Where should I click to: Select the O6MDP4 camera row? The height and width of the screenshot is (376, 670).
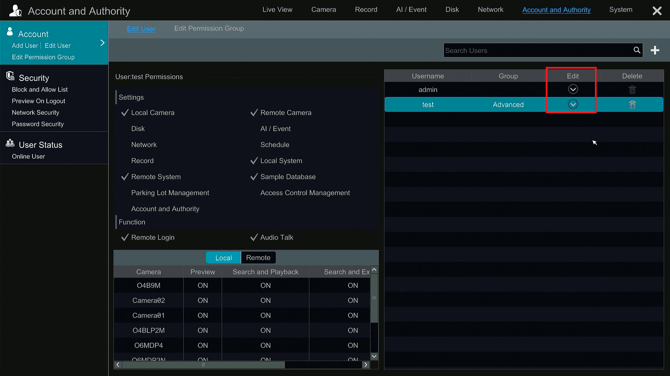point(242,345)
